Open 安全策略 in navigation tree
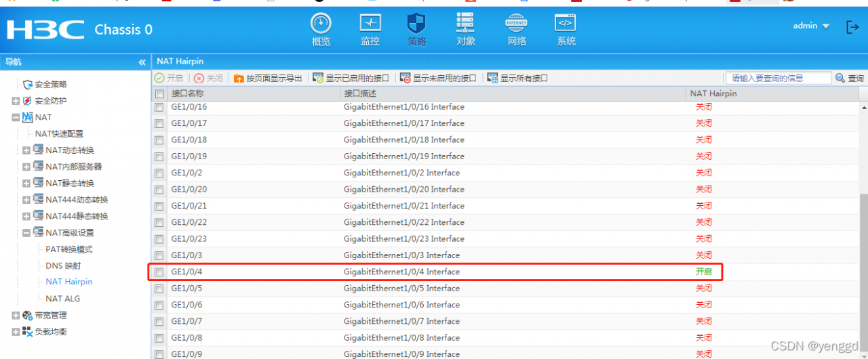 click(x=51, y=85)
